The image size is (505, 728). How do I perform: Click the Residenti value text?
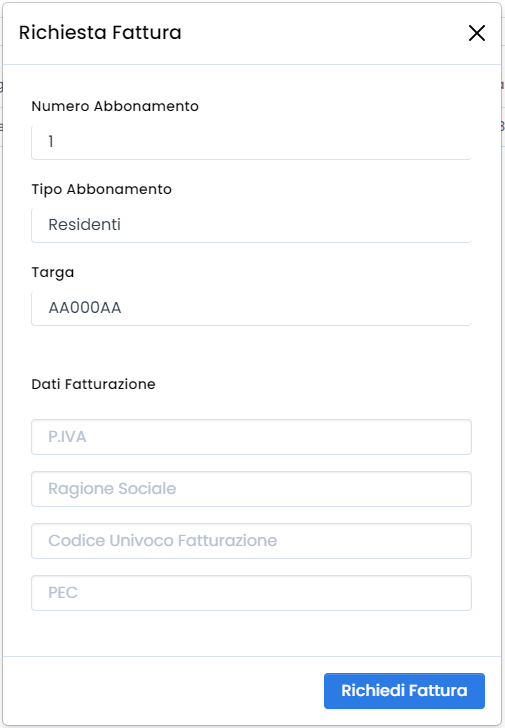[84, 225]
